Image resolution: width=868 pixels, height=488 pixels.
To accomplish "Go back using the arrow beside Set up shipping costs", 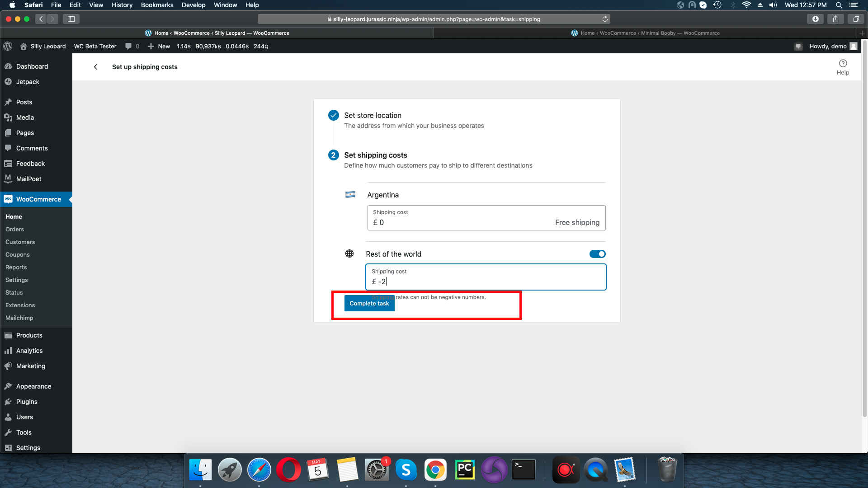I will 95,67.
